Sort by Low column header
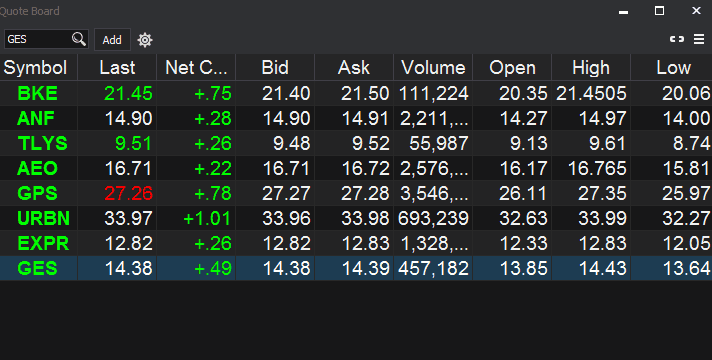 (x=672, y=68)
